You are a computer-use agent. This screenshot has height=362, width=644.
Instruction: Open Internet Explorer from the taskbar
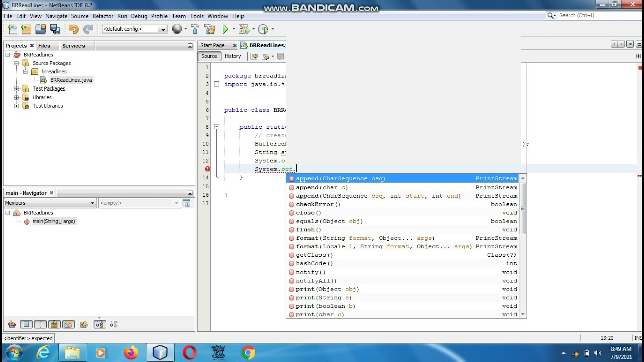pyautogui.click(x=44, y=353)
